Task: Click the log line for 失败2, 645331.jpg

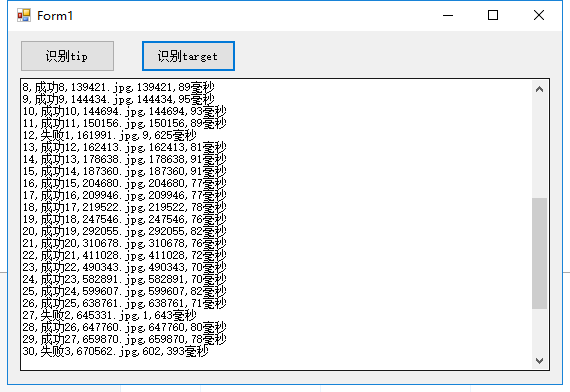Action: pyautogui.click(x=109, y=316)
